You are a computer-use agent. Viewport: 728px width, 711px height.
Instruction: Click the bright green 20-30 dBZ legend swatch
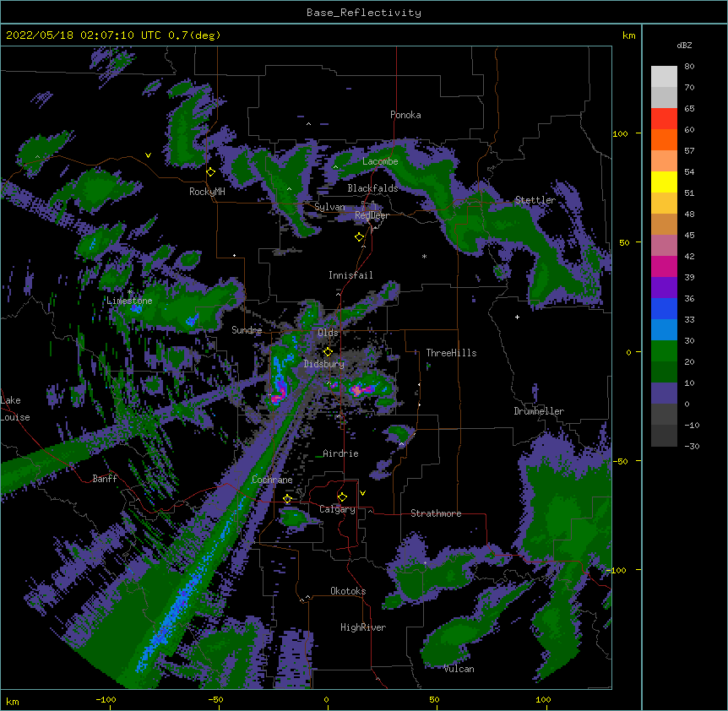pos(664,351)
